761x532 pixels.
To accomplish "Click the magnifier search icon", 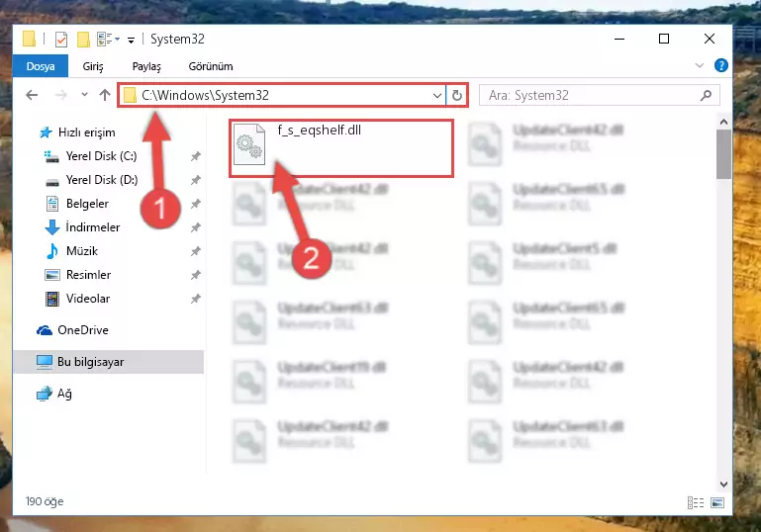I will coord(707,95).
